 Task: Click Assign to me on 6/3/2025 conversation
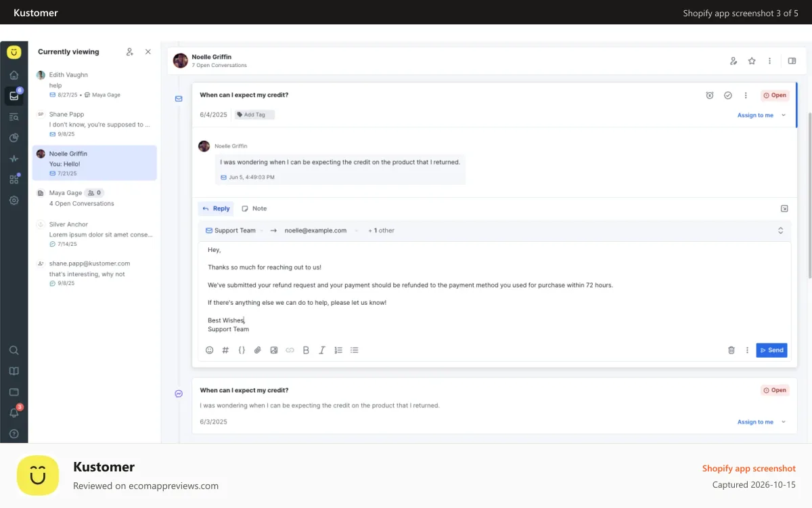pos(755,422)
